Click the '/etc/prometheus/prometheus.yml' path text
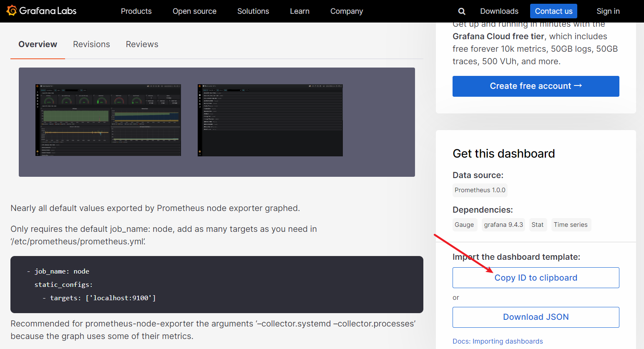644x349 pixels. [78, 241]
